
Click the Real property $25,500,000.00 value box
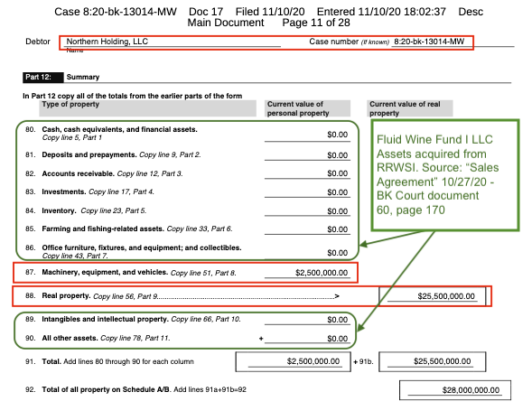[433, 296]
